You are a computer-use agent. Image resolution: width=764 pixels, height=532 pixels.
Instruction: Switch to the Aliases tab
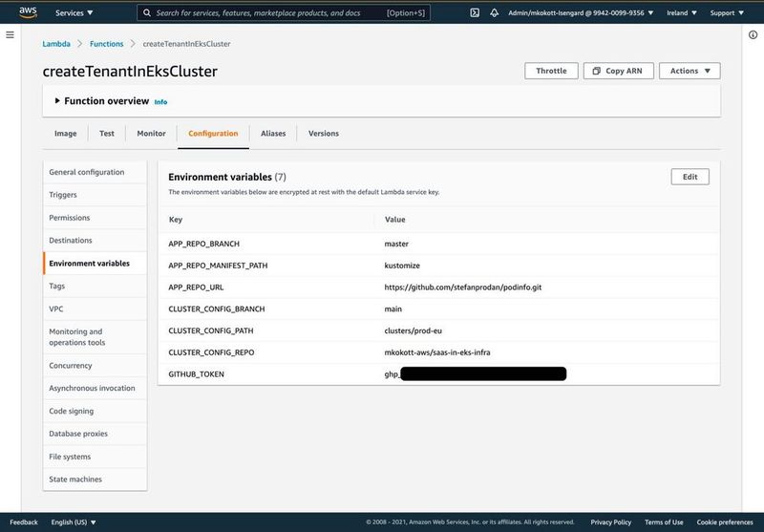click(x=273, y=134)
